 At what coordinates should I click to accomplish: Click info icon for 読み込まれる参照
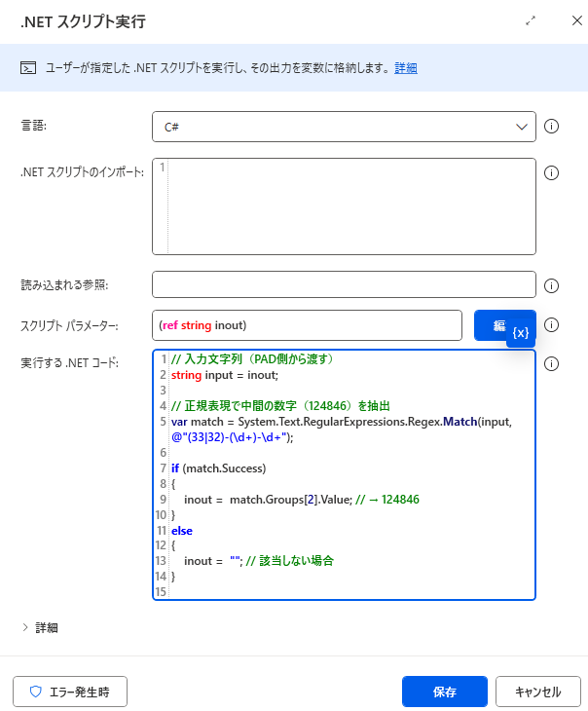click(551, 285)
